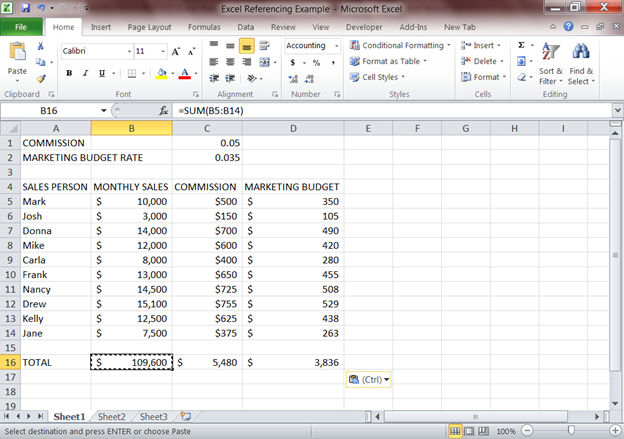Click the Insert Function fx icon
This screenshot has height=439, width=624.
[163, 110]
